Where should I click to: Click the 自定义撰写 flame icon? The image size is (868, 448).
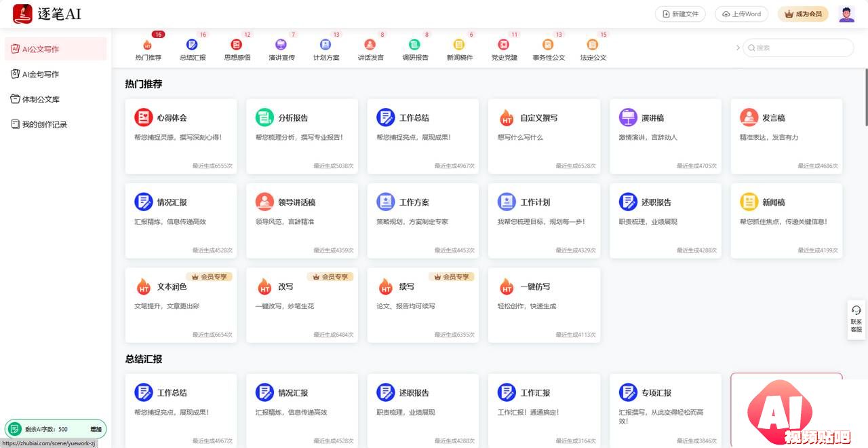507,118
